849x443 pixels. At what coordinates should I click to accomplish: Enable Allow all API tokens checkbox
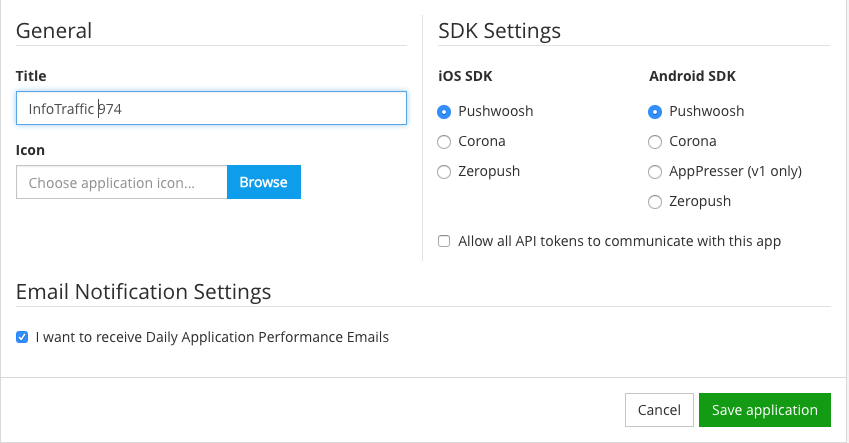click(x=444, y=241)
